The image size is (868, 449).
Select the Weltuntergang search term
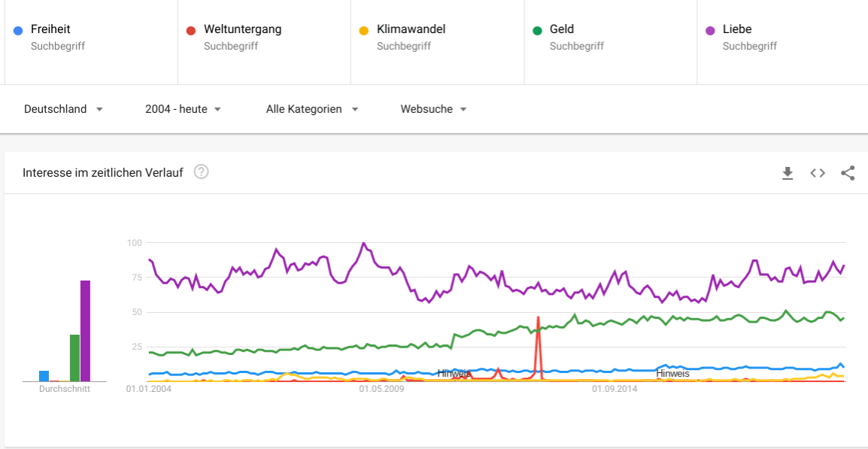click(x=242, y=29)
